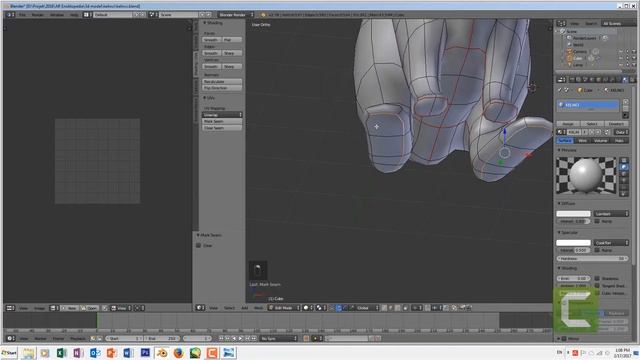Click the UV editor type icon

(10, 308)
